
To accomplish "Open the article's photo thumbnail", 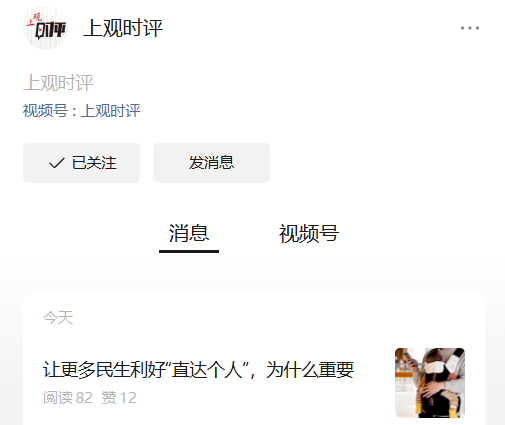I will click(430, 383).
